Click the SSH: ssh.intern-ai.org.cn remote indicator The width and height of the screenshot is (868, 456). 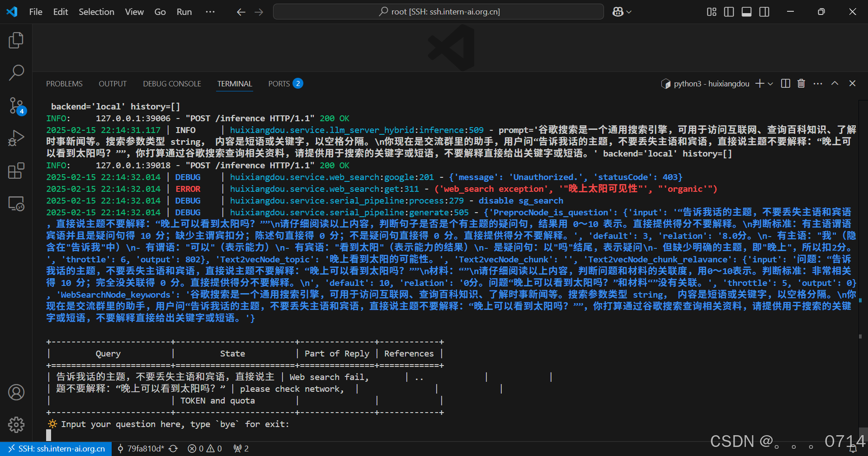56,449
